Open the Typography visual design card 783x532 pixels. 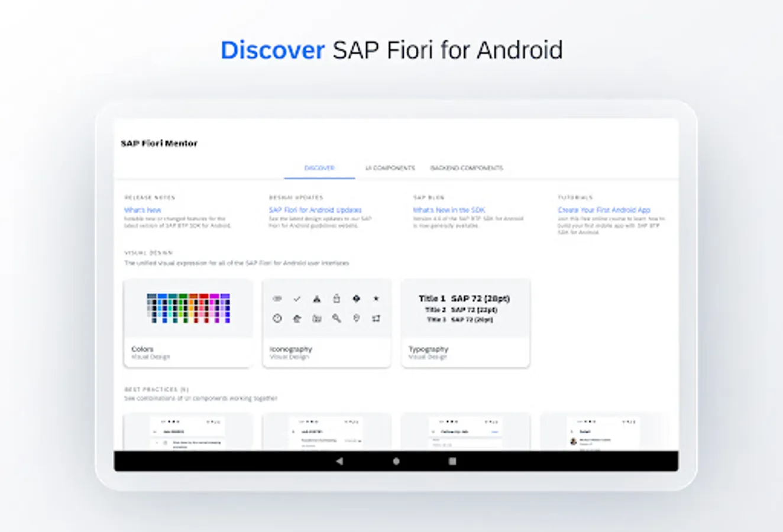465,323
